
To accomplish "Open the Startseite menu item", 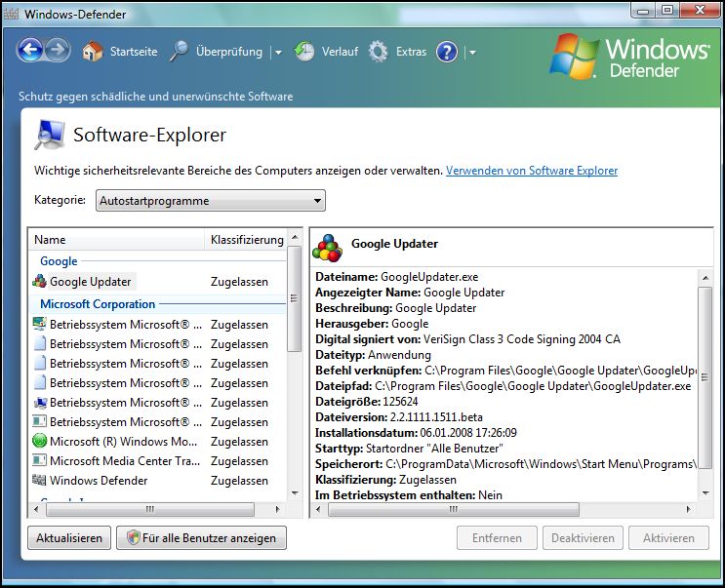I will pyautogui.click(x=134, y=52).
